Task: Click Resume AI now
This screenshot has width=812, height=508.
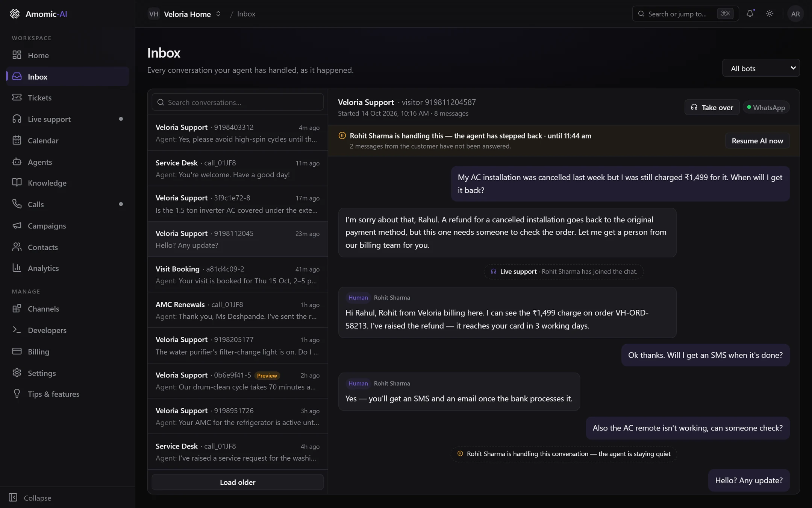Action: (757, 141)
